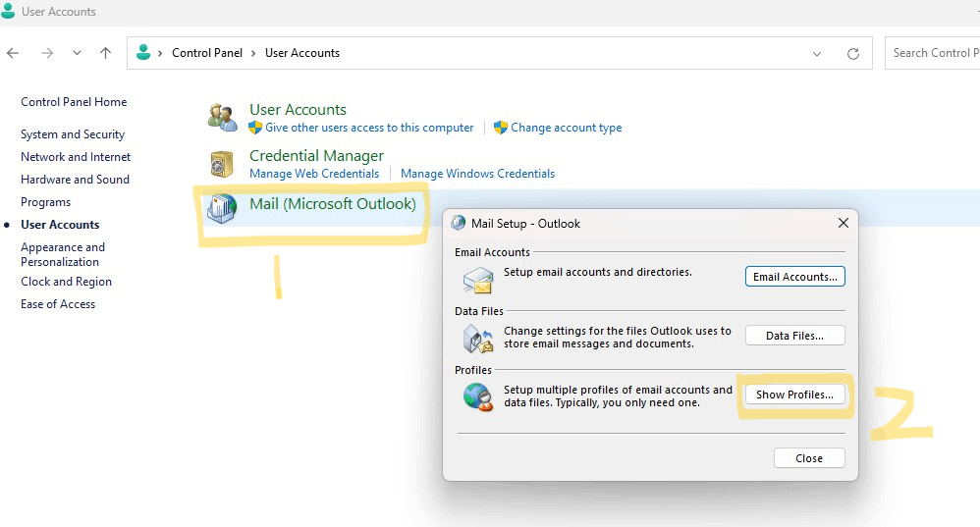Click the envelope icon under Email Accounts
Image resolution: width=980 pixels, height=527 pixels.
pyautogui.click(x=478, y=281)
